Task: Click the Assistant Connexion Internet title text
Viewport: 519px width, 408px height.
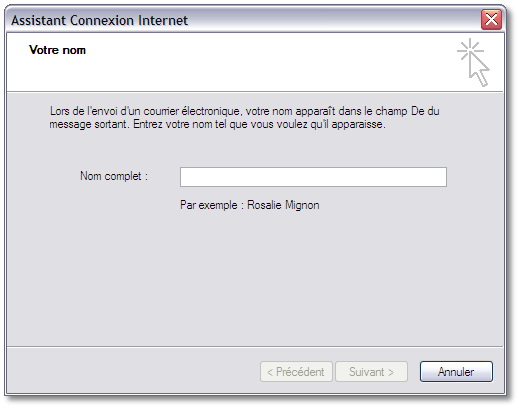Action: (x=100, y=20)
